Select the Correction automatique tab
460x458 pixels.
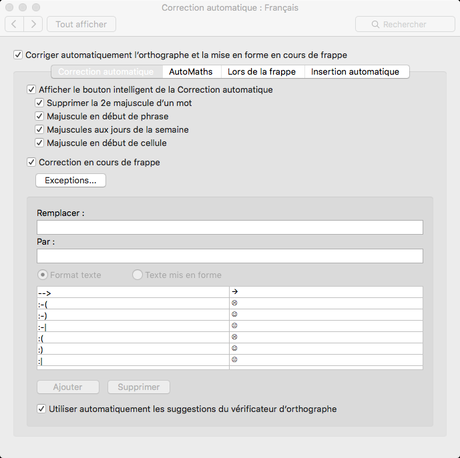(x=106, y=72)
